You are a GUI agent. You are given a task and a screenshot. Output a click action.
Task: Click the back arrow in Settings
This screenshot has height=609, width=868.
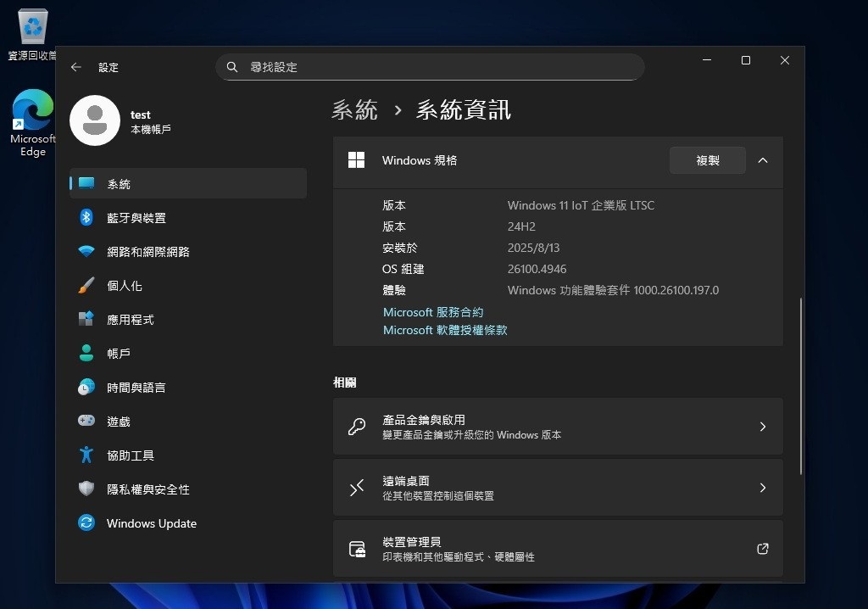(x=76, y=67)
